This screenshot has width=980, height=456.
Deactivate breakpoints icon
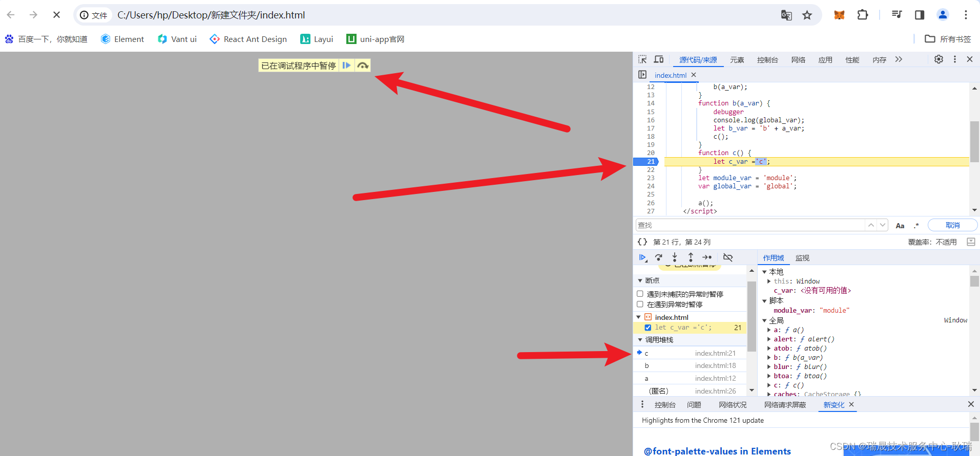pyautogui.click(x=728, y=257)
